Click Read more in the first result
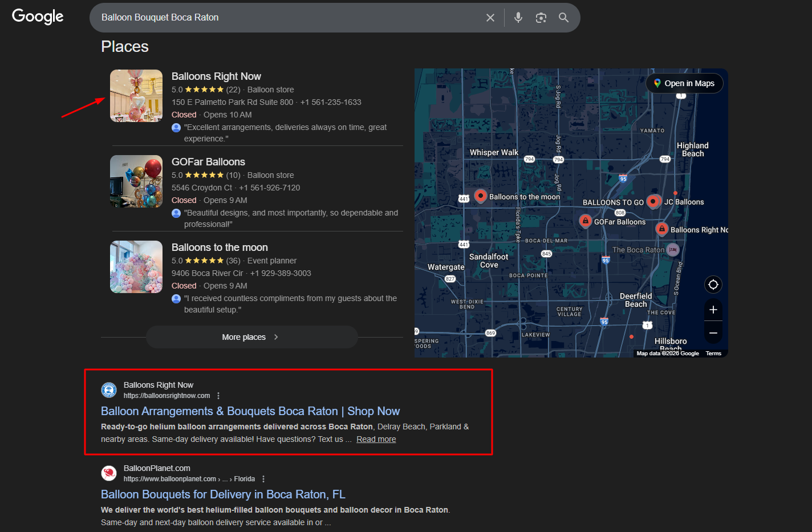This screenshot has height=532, width=812. [x=376, y=439]
